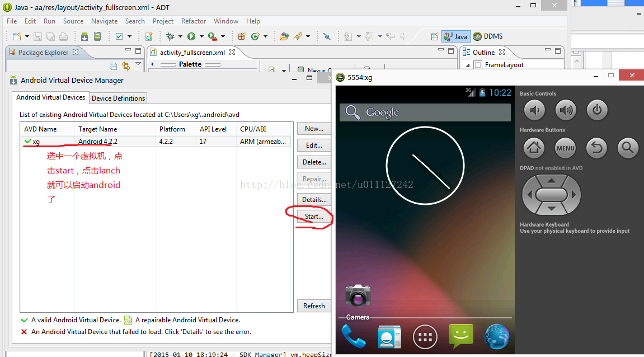Click the emulator volume up button
This screenshot has width=644, height=357.
[566, 110]
